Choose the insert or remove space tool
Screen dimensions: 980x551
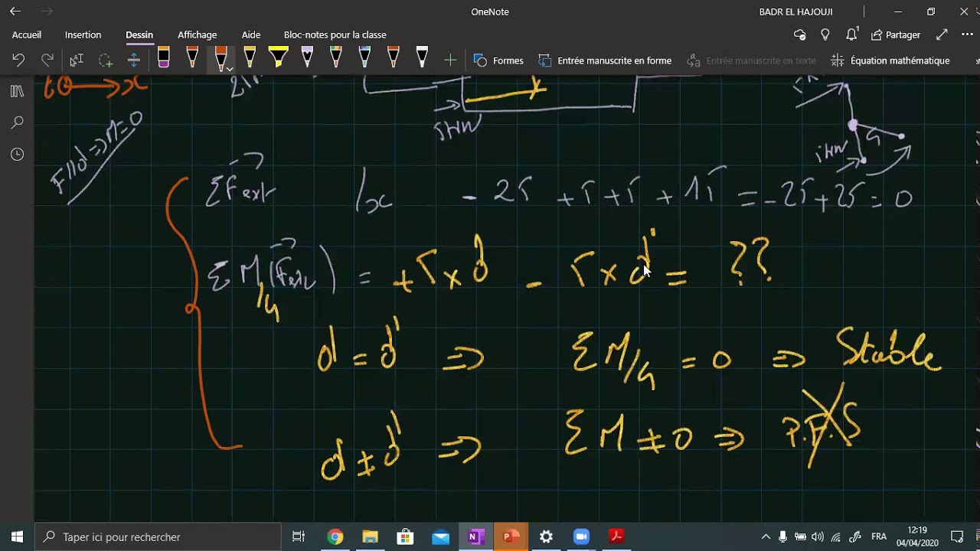pyautogui.click(x=133, y=60)
